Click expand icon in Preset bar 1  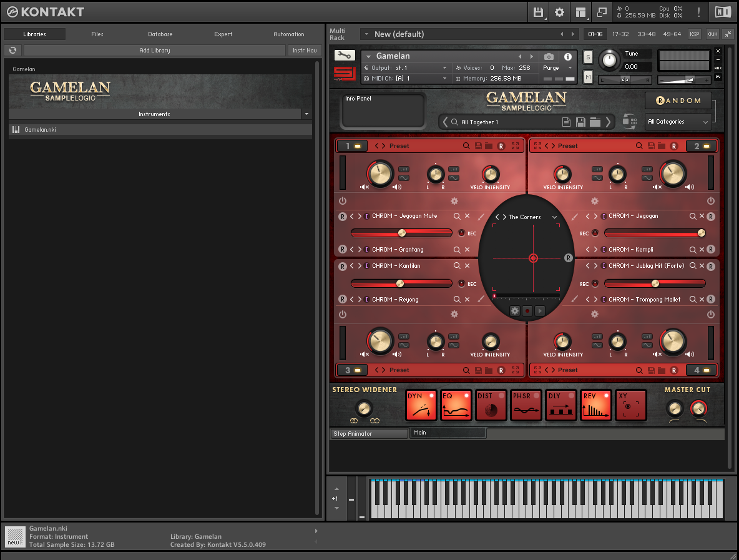[515, 145]
